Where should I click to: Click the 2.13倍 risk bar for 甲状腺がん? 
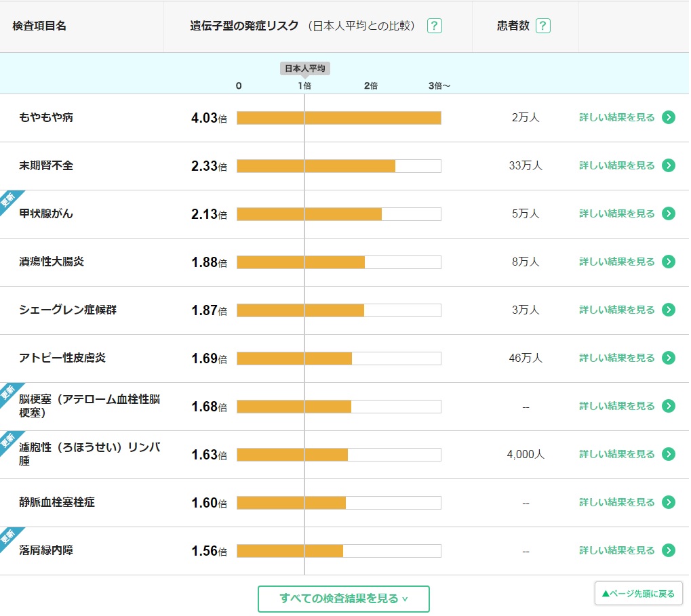(339, 214)
